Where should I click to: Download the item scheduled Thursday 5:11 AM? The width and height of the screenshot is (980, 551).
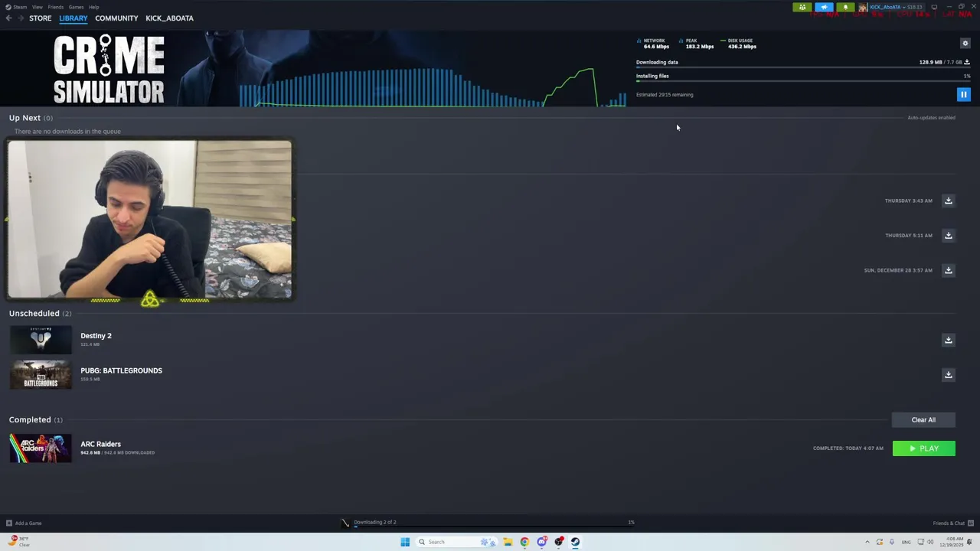tap(948, 235)
